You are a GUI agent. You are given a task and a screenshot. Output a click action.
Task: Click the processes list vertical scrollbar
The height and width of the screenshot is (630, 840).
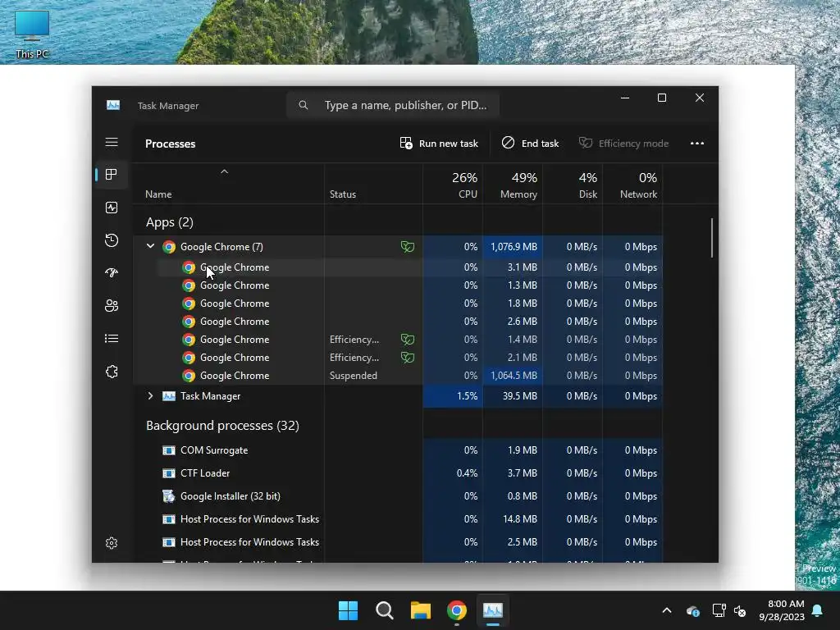712,237
